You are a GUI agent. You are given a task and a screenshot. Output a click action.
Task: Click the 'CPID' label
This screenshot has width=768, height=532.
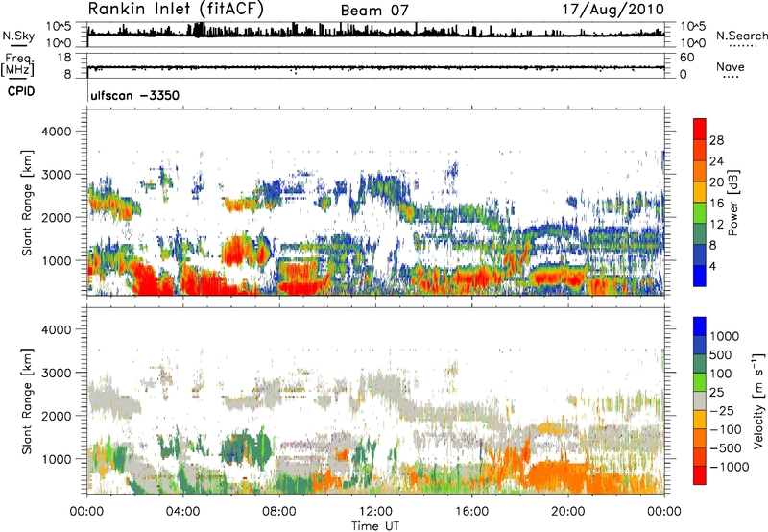tap(21, 91)
